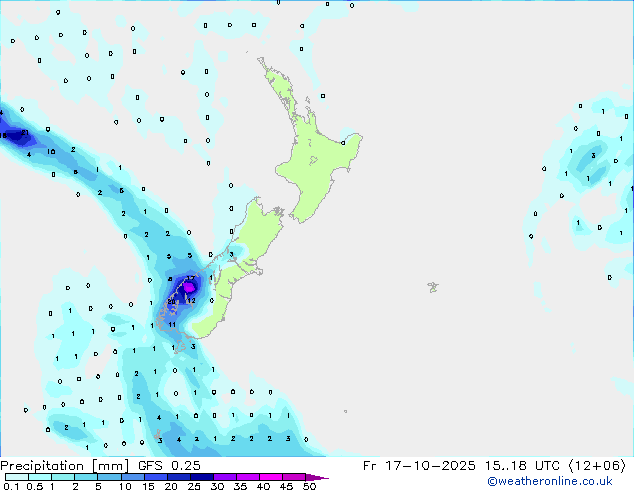Viewport: 634px width, 490px height.
Task: Click the '25' legend scale label
Action: click(194, 486)
